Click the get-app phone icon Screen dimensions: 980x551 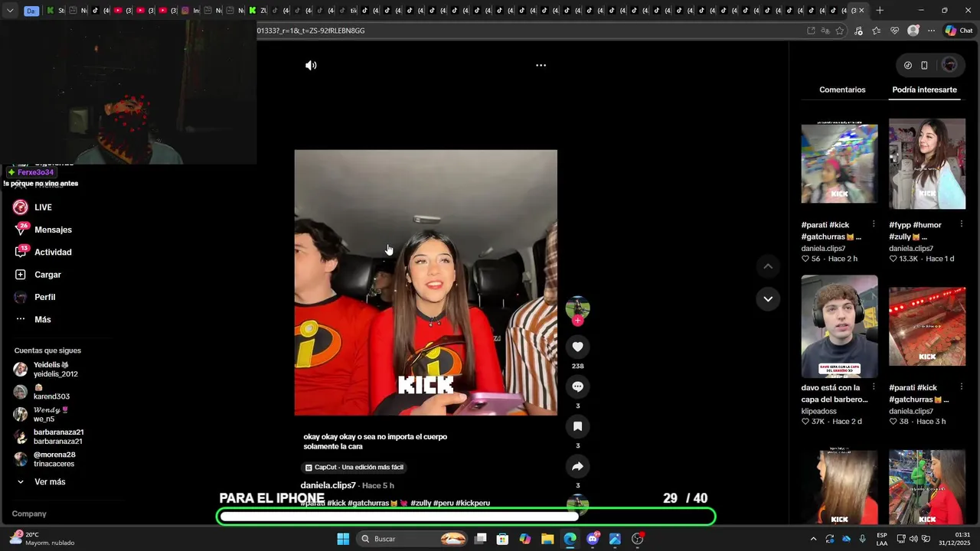(924, 65)
